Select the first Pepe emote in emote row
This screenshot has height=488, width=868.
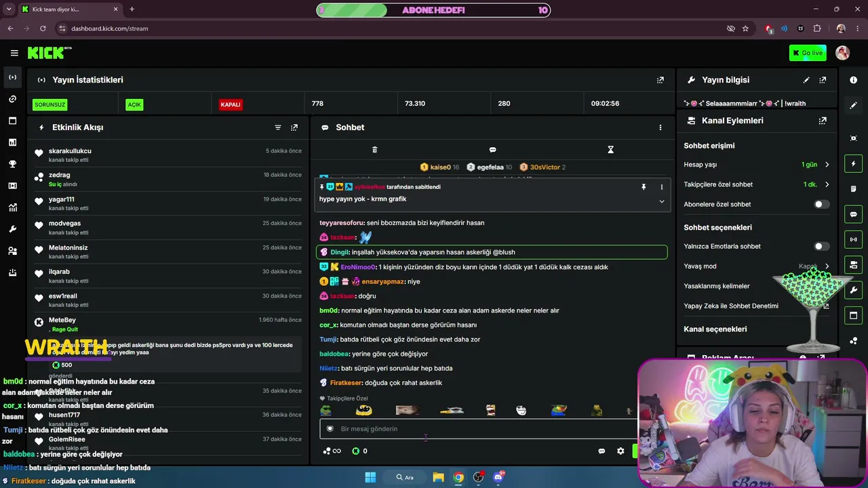point(326,410)
